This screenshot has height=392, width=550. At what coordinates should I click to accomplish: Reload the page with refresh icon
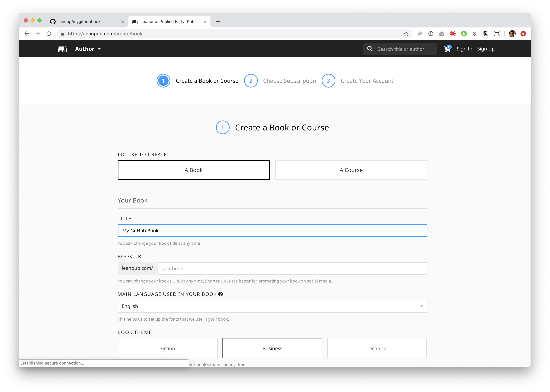coord(49,34)
